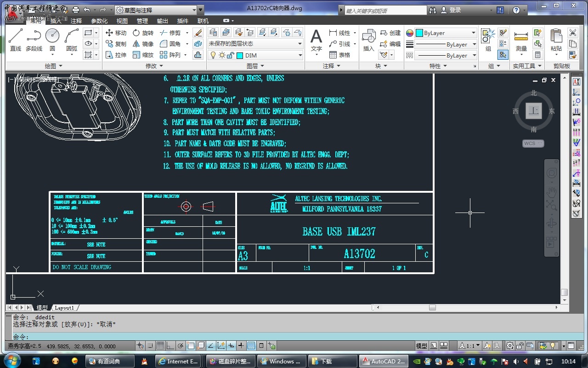Open the 插入 (Insert) block tool

[x=368, y=40]
